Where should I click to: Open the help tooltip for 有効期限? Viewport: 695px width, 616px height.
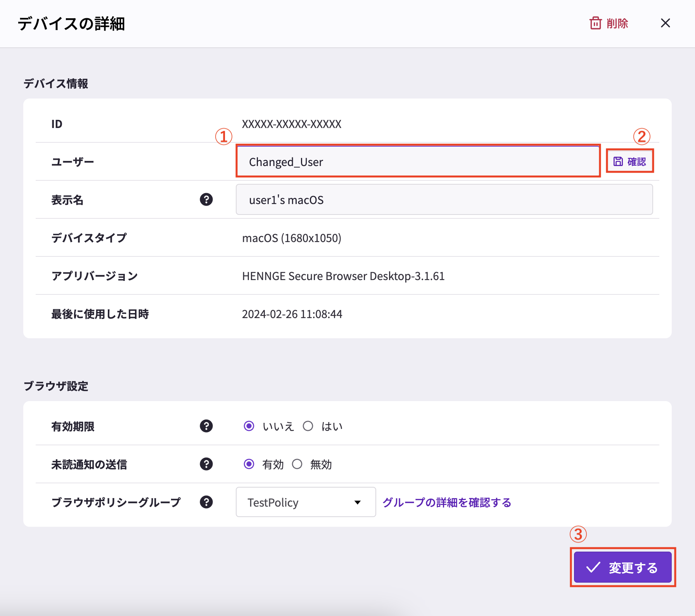click(x=206, y=426)
